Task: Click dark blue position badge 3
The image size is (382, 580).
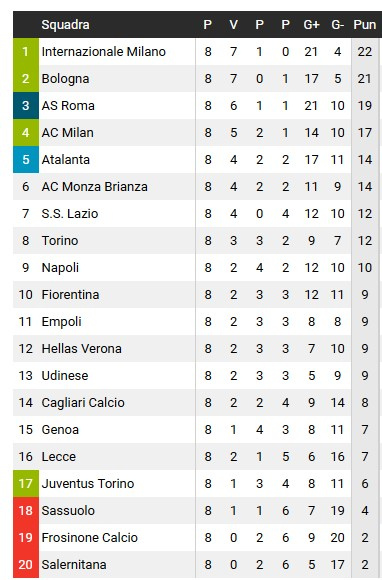Action: click(26, 106)
